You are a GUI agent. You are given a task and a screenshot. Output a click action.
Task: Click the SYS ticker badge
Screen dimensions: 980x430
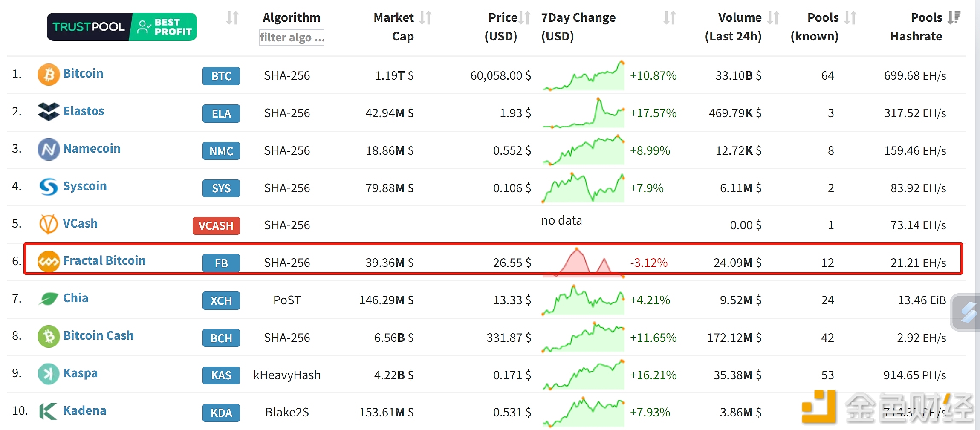point(221,188)
